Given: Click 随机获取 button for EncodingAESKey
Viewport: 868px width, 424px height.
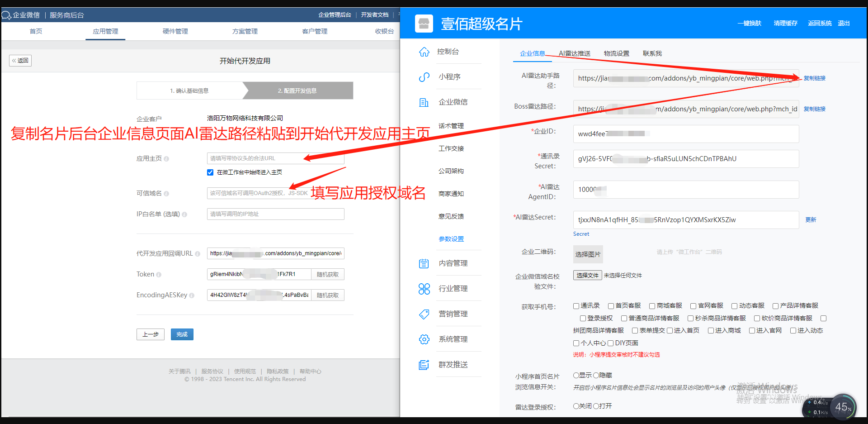Looking at the screenshot, I should click(328, 295).
